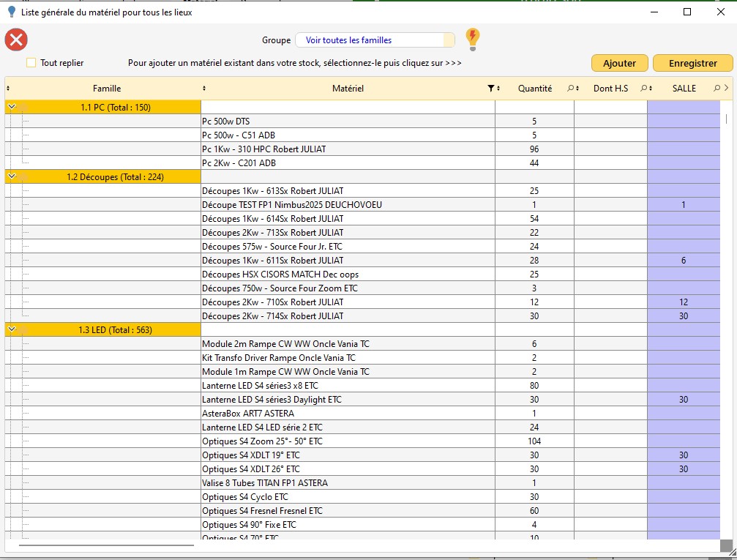Click the right chevron after the SALLE header

point(727,89)
